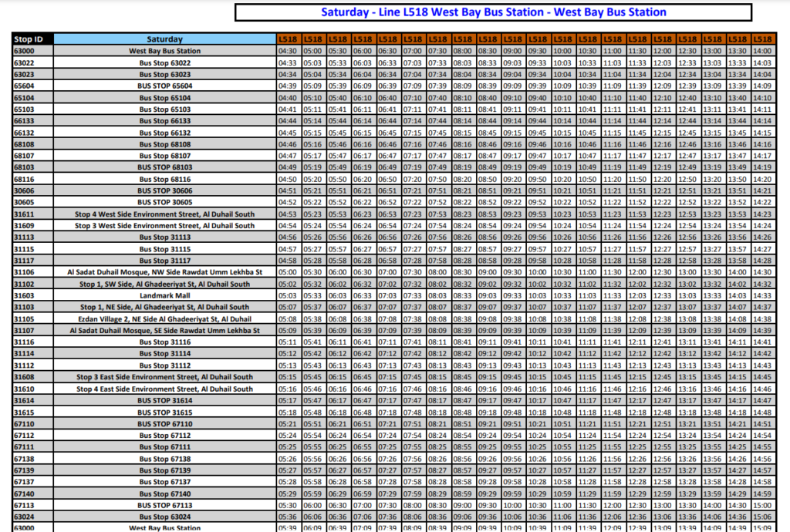Click the Al Sadat Duhail Mosque, NW Side name

click(164, 272)
